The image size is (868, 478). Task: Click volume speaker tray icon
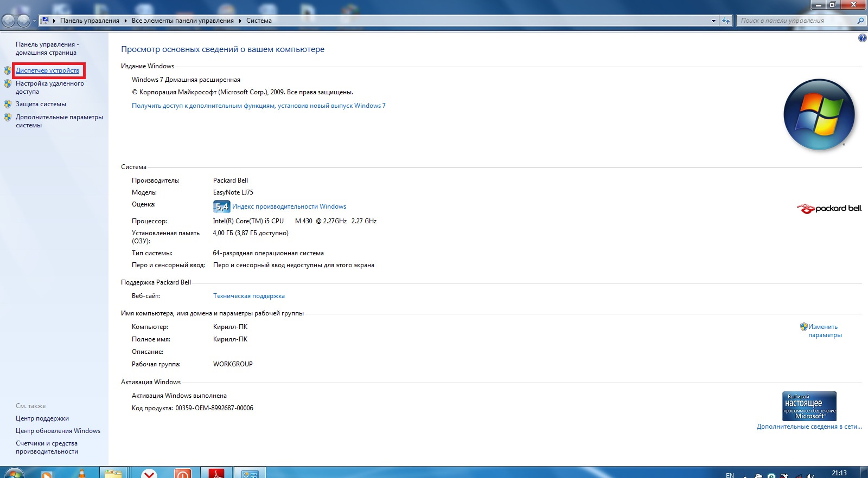[x=810, y=476]
